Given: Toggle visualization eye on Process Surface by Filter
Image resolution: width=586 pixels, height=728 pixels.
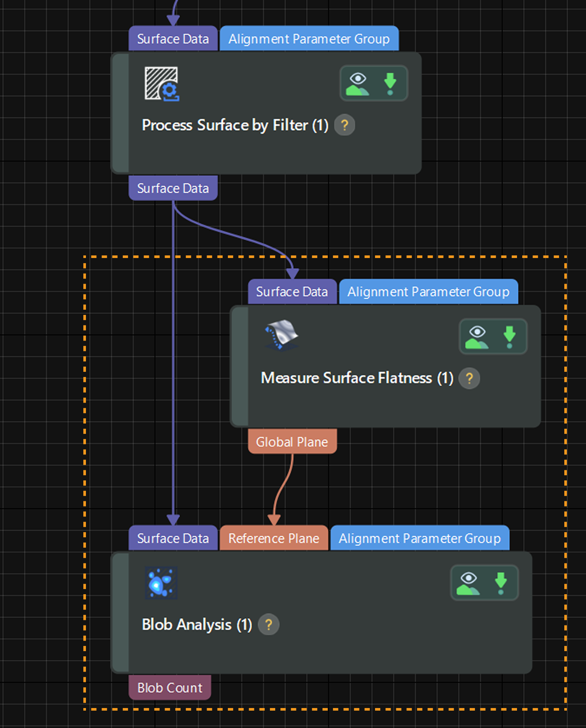Looking at the screenshot, I should (x=357, y=83).
